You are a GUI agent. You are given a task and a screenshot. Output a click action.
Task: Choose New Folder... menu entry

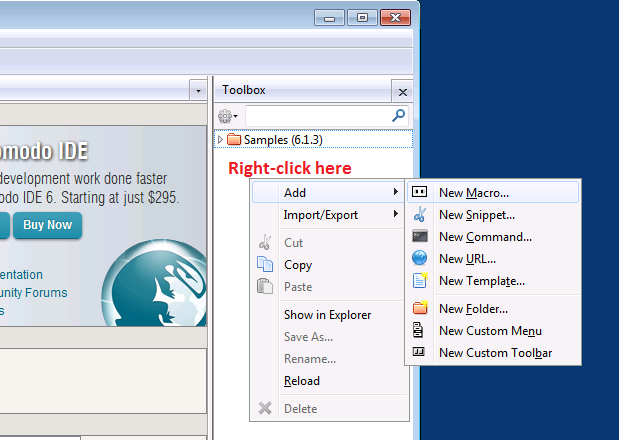[493, 309]
